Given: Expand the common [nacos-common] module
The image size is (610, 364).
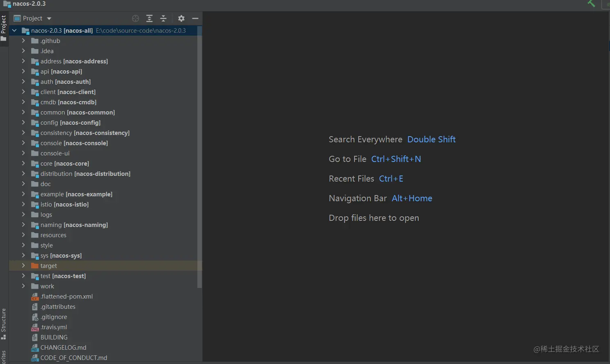Looking at the screenshot, I should pyautogui.click(x=23, y=112).
